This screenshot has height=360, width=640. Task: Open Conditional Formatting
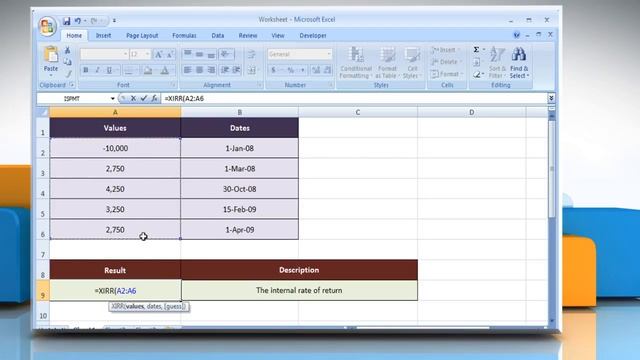pyautogui.click(x=356, y=62)
